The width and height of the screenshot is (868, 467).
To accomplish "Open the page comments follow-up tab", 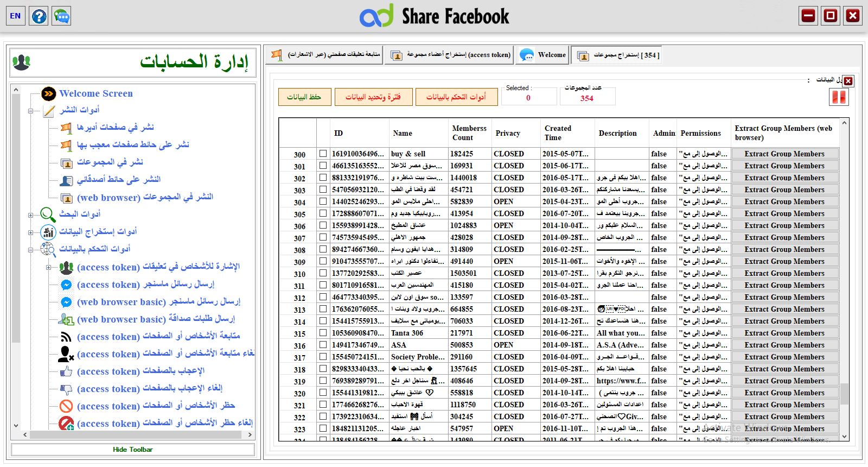I will [324, 55].
